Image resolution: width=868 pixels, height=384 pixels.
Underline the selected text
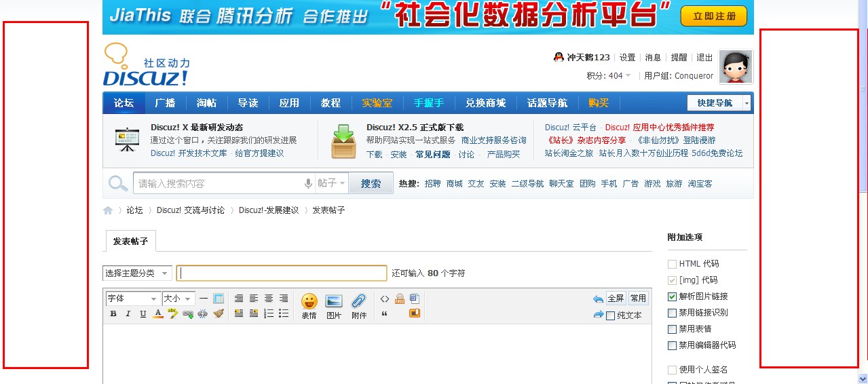coord(143,313)
